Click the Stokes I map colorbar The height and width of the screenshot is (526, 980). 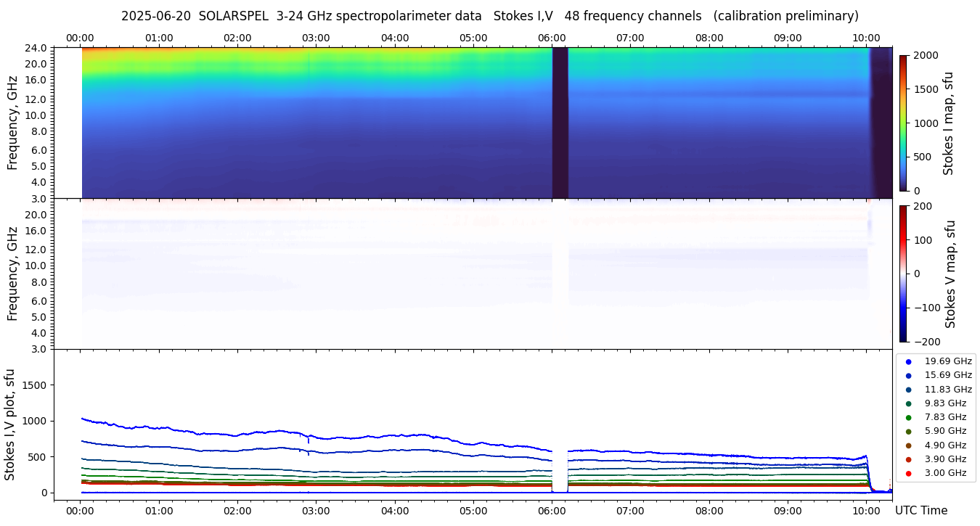click(903, 123)
